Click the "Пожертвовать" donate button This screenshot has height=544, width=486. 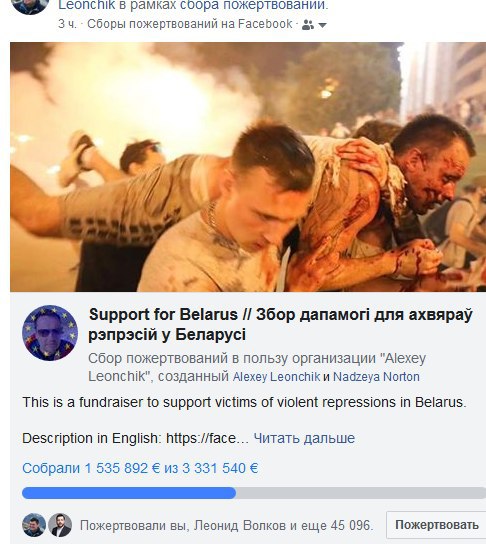coord(436,525)
